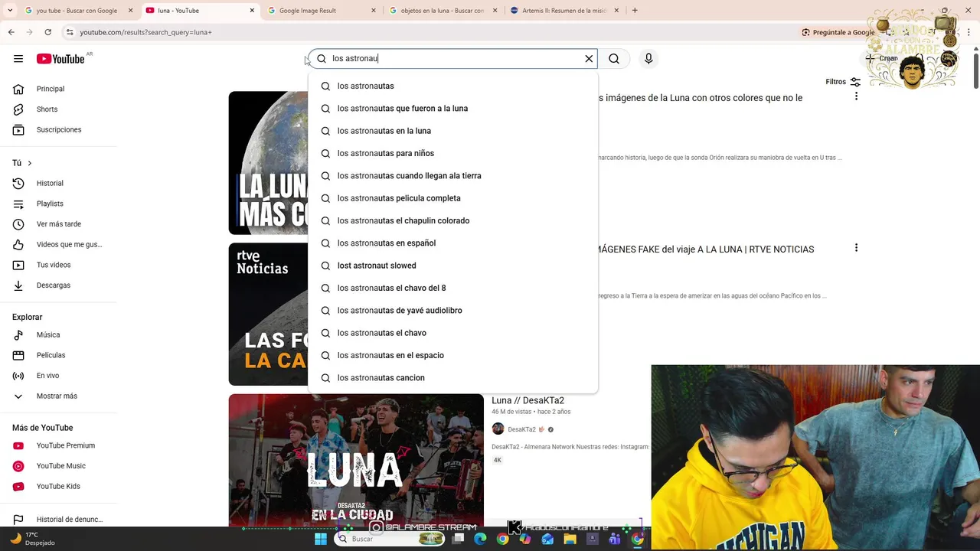The height and width of the screenshot is (551, 980).
Task: Select suggestion "los astronautas en la luna"
Action: [452, 131]
